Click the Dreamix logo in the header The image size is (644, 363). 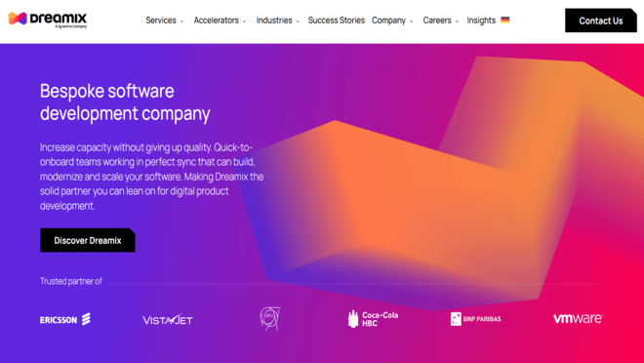pyautogui.click(x=48, y=20)
